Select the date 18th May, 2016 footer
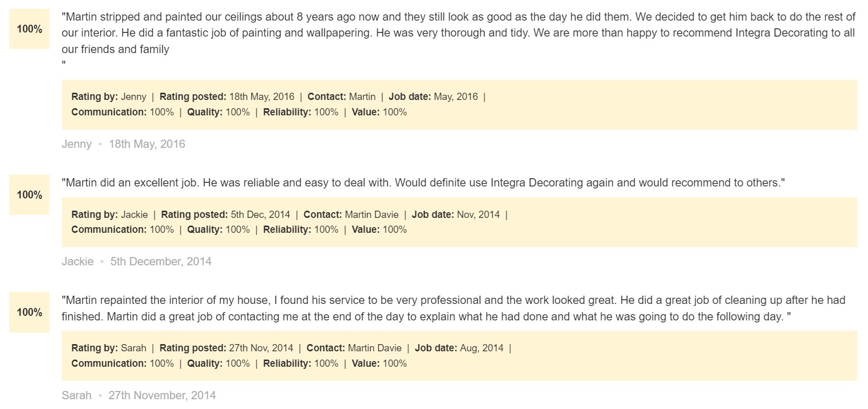Viewport: 868px width, 409px height. pos(147,144)
